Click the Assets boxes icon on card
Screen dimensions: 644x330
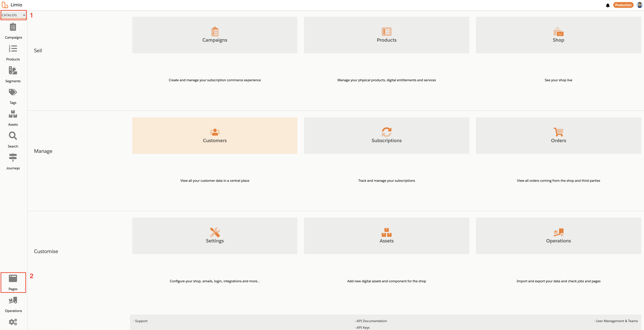(x=387, y=232)
